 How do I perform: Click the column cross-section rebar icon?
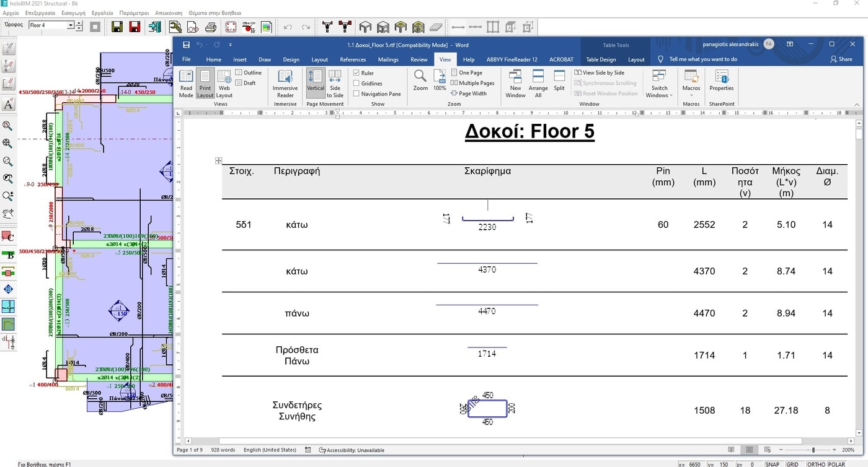coord(231,27)
